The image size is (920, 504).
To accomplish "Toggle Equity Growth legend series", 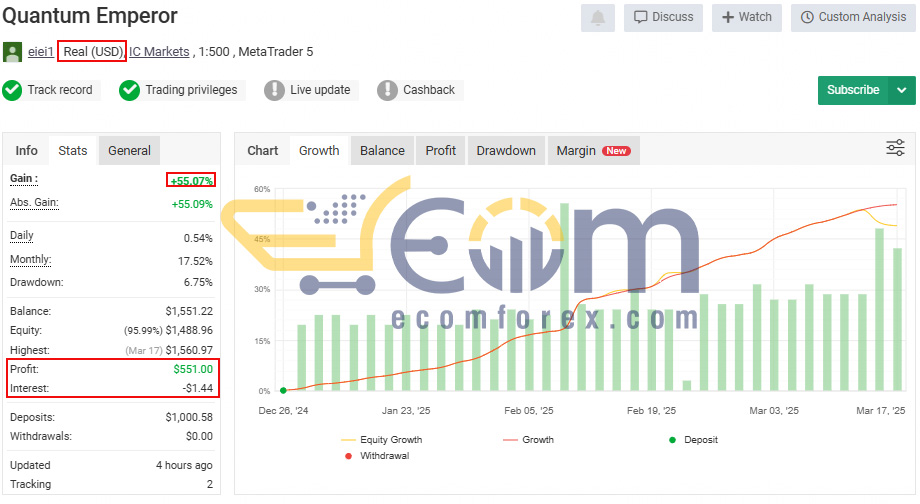I will pos(381,440).
